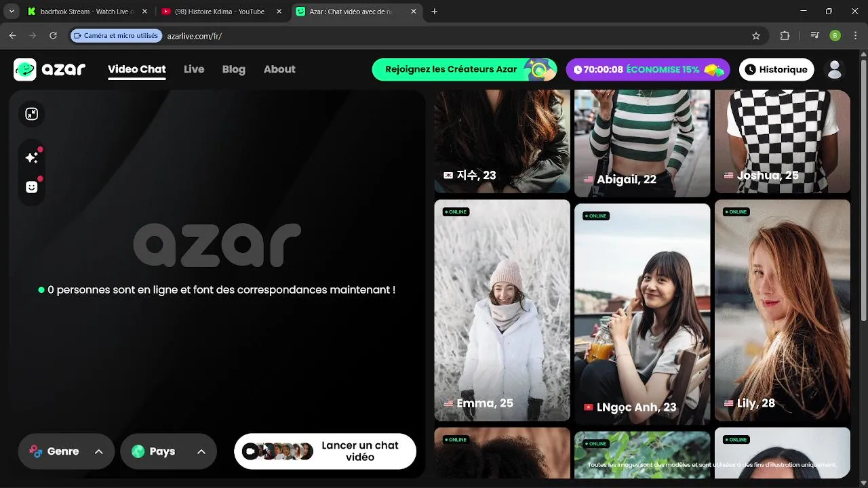Screen dimensions: 868x488
Task: Click the address bar URL azarlive.com/fr/
Action: point(195,36)
